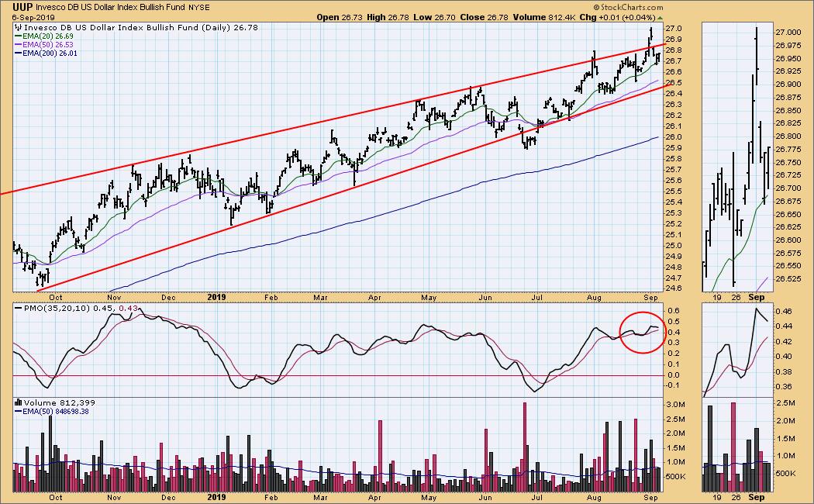Click the 2019 label below the price panel
This screenshot has width=814, height=504.
(216, 298)
